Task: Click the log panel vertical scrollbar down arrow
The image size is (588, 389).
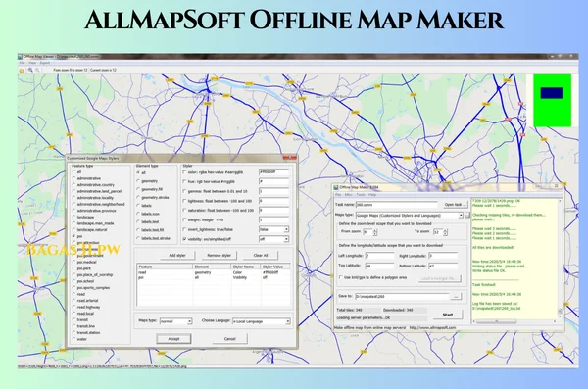Action: pyautogui.click(x=560, y=316)
